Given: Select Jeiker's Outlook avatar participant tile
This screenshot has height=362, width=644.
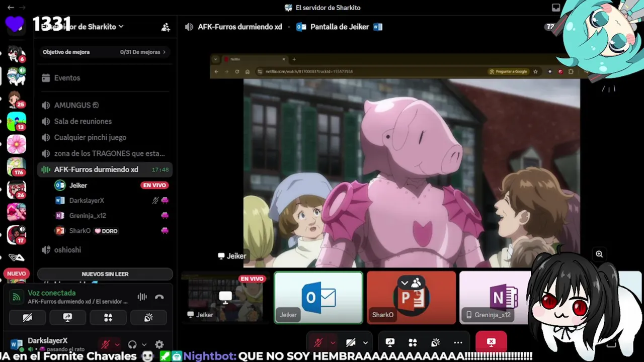Looking at the screenshot, I should [318, 298].
